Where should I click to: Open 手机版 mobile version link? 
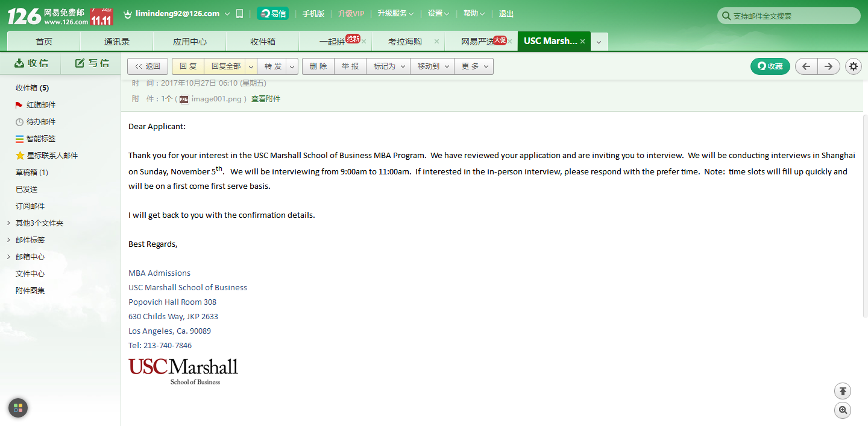(x=313, y=14)
